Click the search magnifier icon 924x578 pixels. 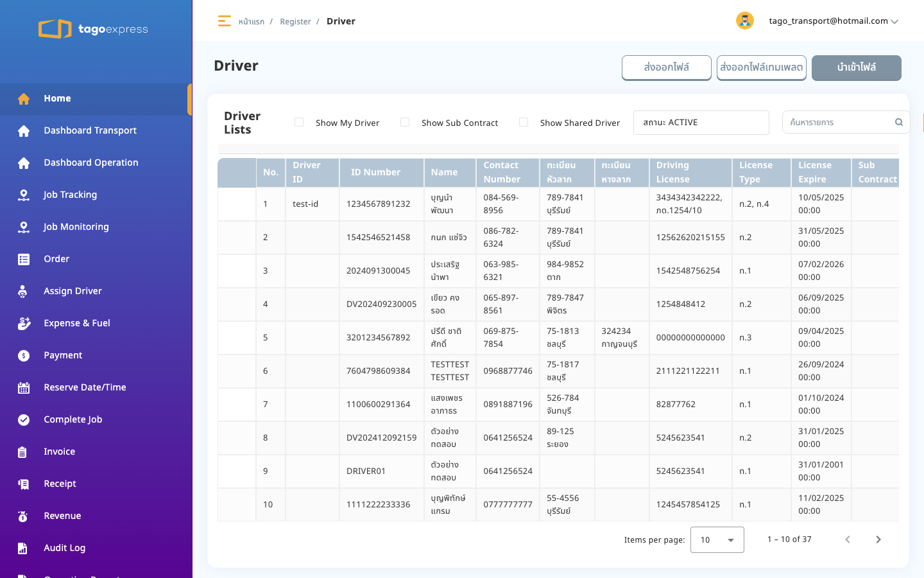click(899, 122)
